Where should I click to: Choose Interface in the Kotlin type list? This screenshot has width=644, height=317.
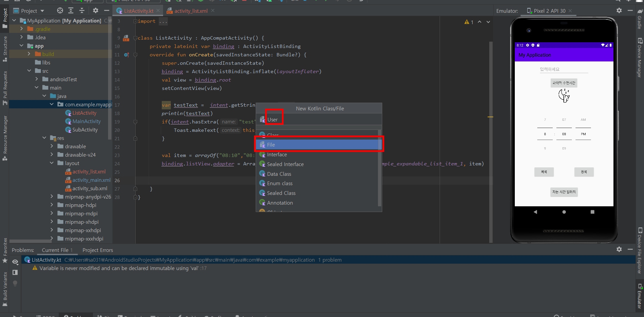pos(317,154)
